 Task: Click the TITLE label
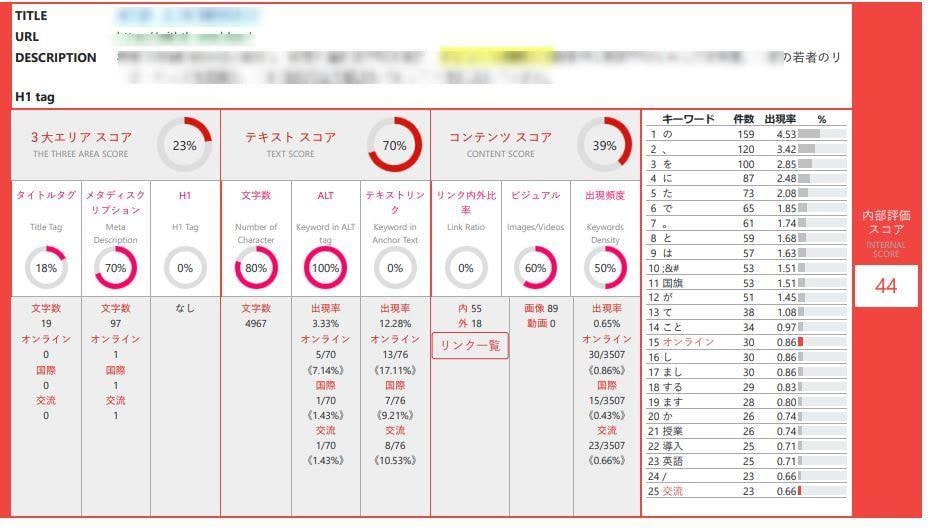click(x=31, y=16)
